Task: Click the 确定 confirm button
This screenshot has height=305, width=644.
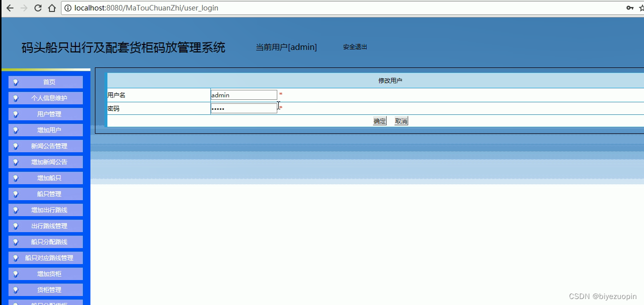Action: coord(379,120)
